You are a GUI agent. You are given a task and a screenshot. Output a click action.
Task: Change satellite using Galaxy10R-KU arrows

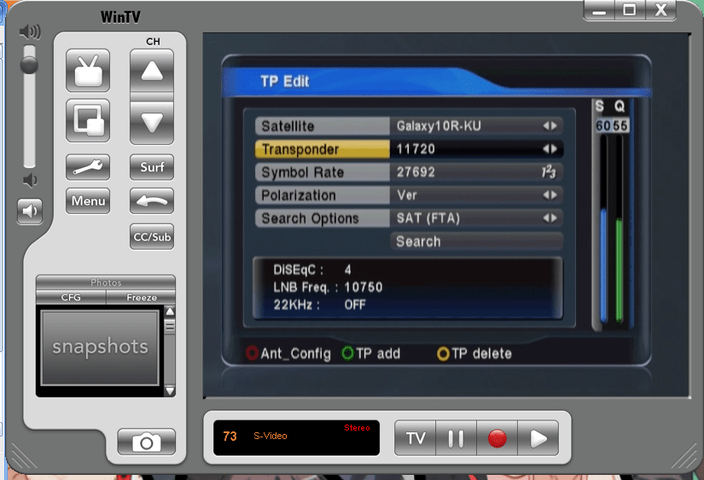550,126
